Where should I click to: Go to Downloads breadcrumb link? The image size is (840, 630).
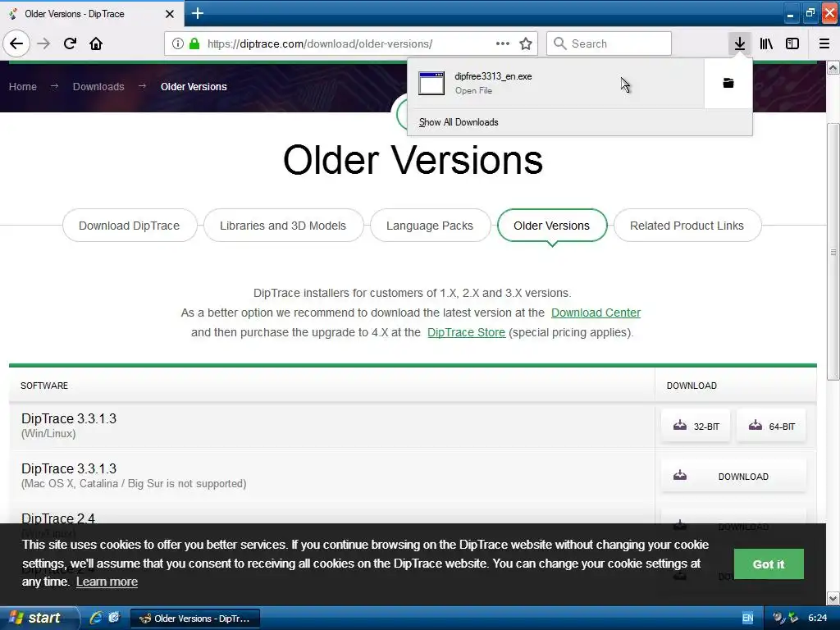pos(98,87)
